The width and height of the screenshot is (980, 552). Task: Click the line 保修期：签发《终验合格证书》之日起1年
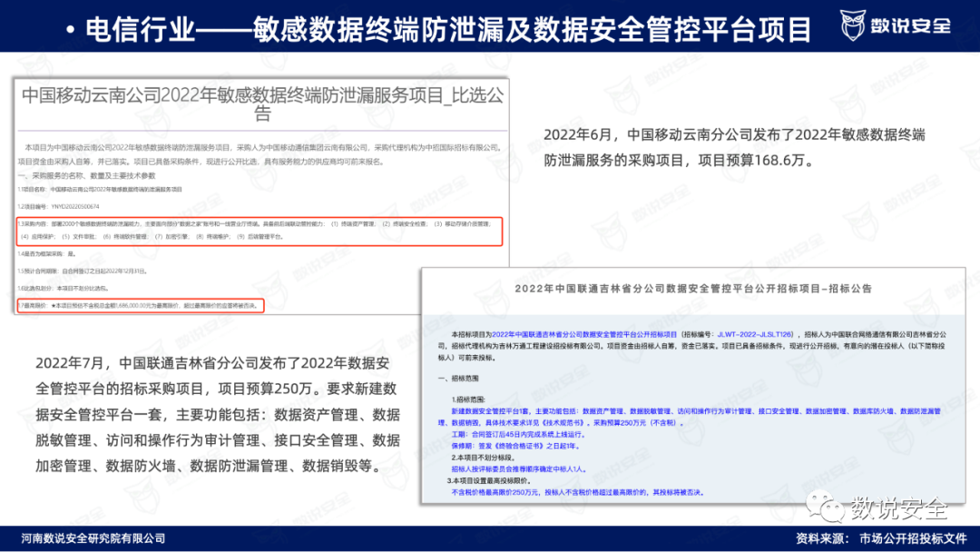point(516,446)
